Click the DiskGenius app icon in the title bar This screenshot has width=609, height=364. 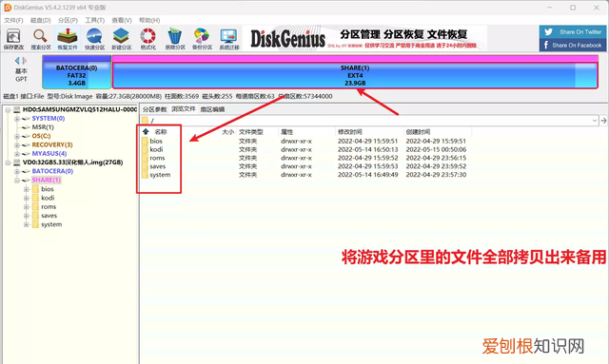point(8,8)
